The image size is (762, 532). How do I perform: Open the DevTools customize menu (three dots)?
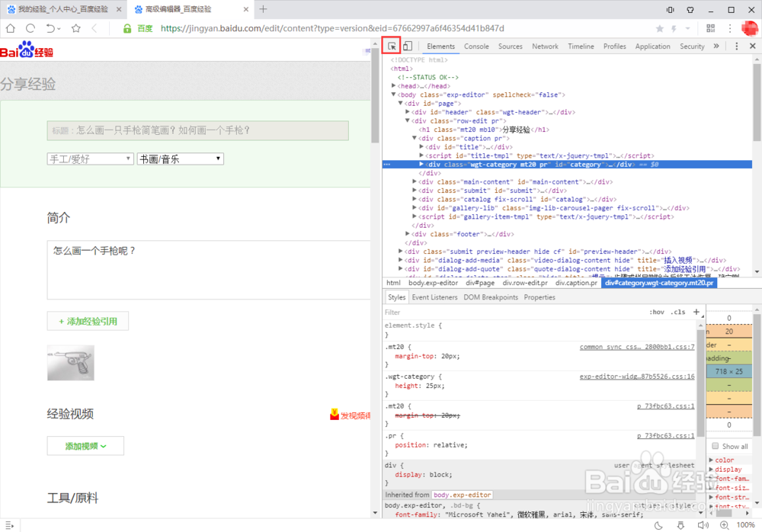tap(737, 46)
